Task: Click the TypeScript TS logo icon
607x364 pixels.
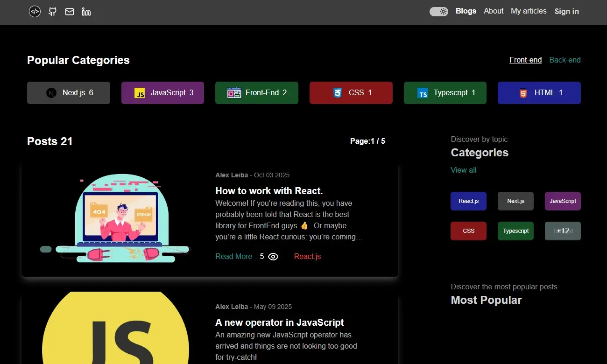Action: (x=423, y=93)
